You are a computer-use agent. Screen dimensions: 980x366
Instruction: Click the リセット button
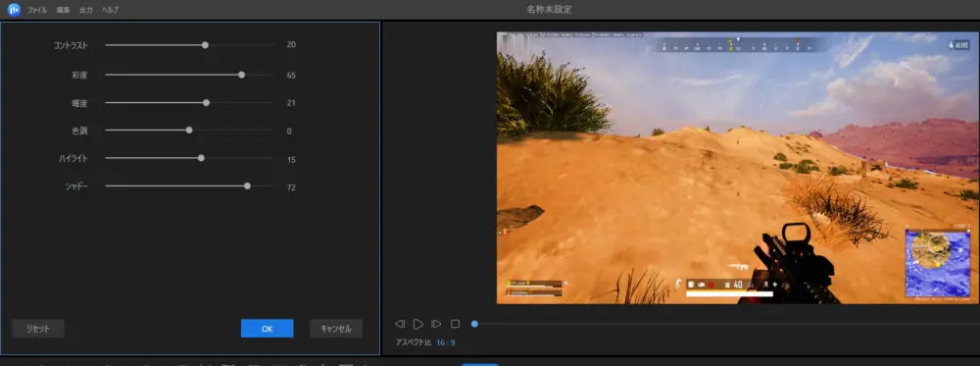click(38, 329)
